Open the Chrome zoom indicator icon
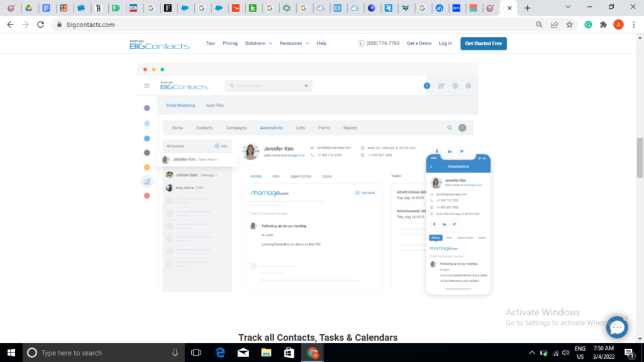This screenshot has width=644, height=362. pyautogui.click(x=539, y=25)
